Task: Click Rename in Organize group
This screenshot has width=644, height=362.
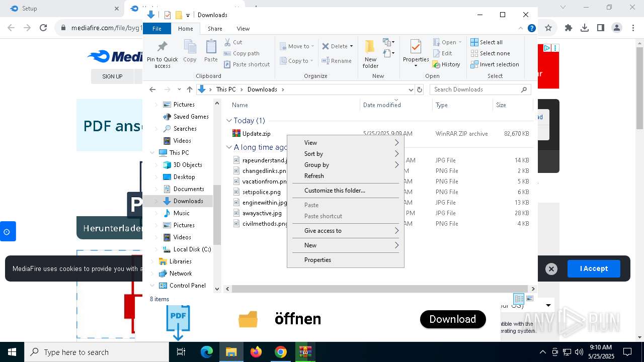Action: (337, 61)
